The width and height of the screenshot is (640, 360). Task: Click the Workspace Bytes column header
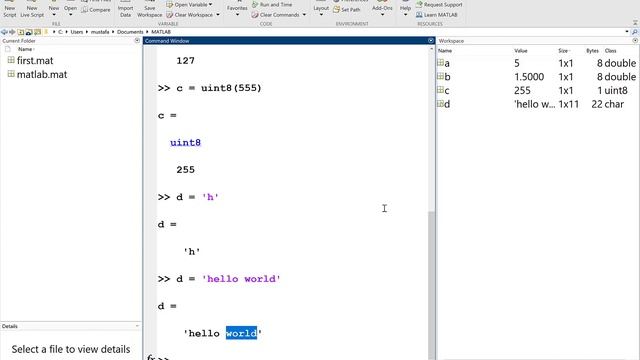click(x=592, y=51)
